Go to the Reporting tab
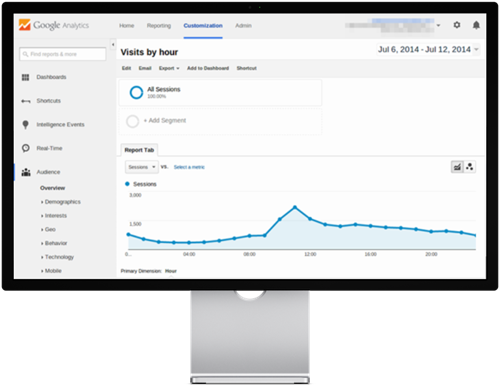500x386 pixels. coord(159,26)
